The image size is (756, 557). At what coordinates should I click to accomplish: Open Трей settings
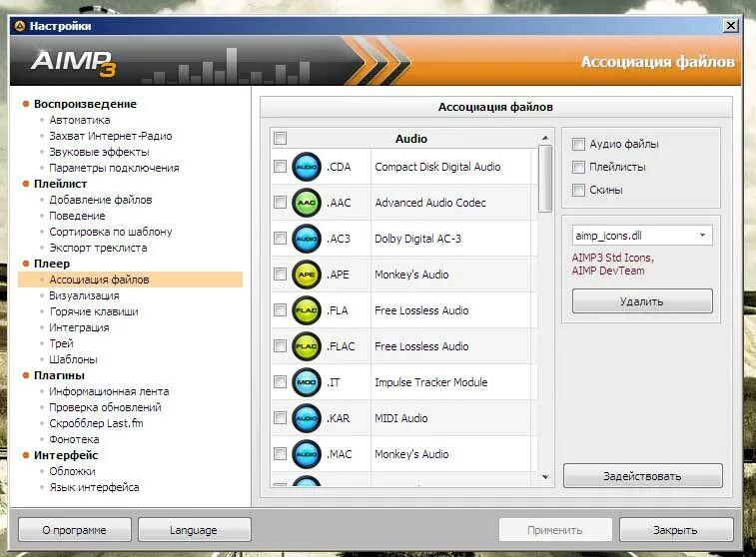[x=61, y=343]
